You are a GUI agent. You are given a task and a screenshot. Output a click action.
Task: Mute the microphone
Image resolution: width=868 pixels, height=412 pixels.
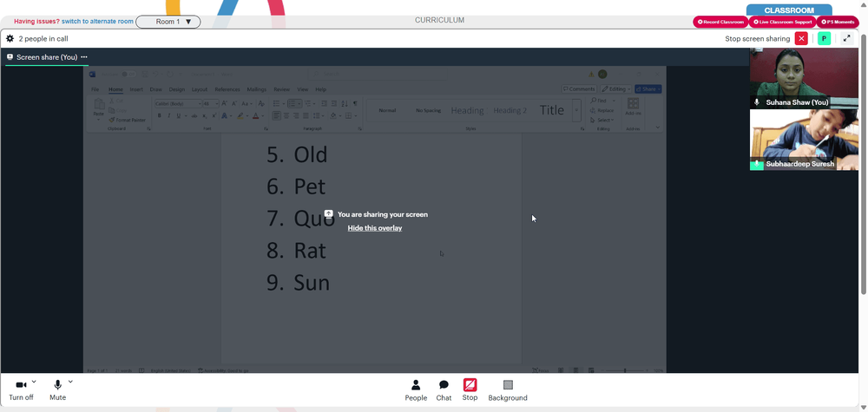pyautogui.click(x=57, y=390)
